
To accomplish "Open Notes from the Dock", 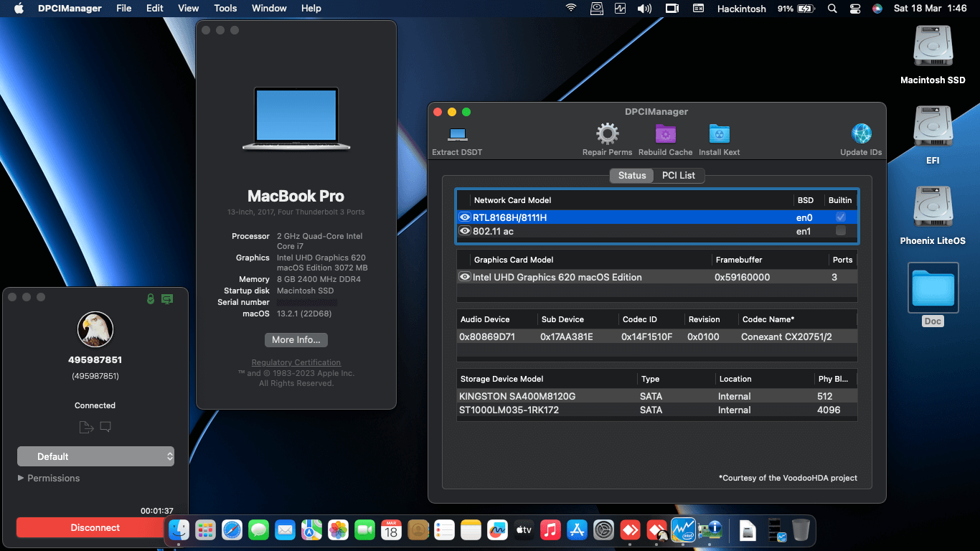I will [471, 530].
